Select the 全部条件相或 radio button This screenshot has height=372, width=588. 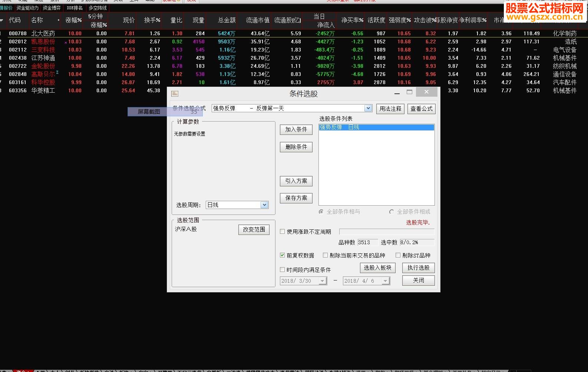click(x=392, y=212)
